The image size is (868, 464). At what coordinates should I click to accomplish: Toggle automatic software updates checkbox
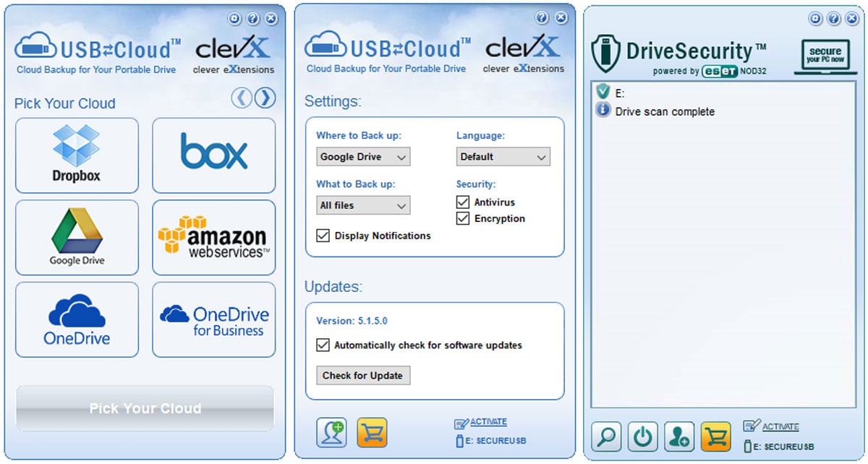click(323, 345)
